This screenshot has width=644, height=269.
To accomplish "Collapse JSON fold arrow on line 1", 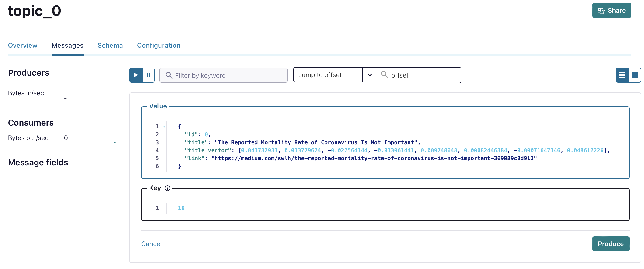I will (164, 127).
